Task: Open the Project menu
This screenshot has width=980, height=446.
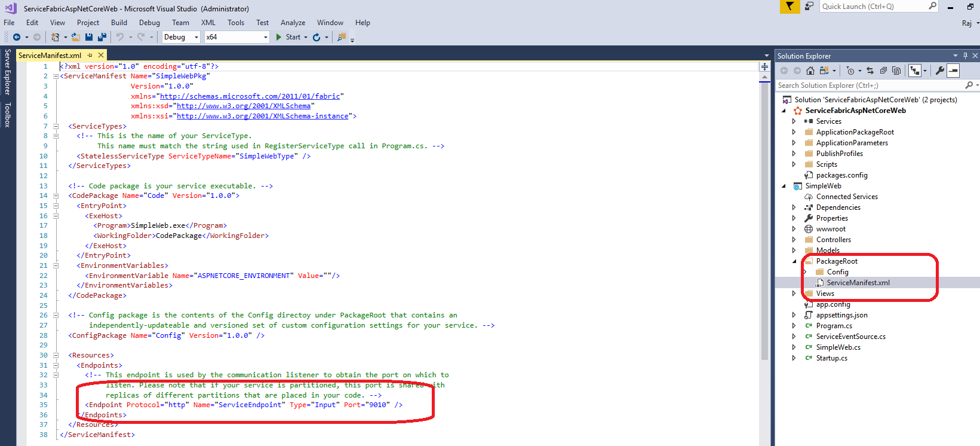Action: (x=88, y=23)
